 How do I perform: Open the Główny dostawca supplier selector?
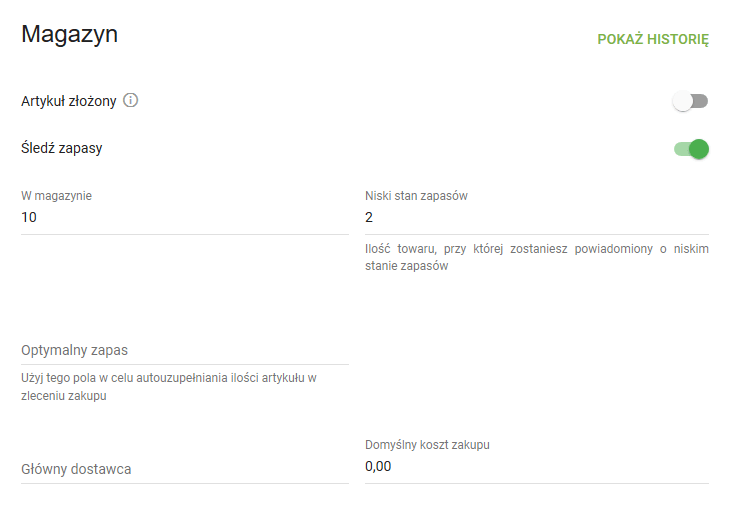click(x=185, y=469)
